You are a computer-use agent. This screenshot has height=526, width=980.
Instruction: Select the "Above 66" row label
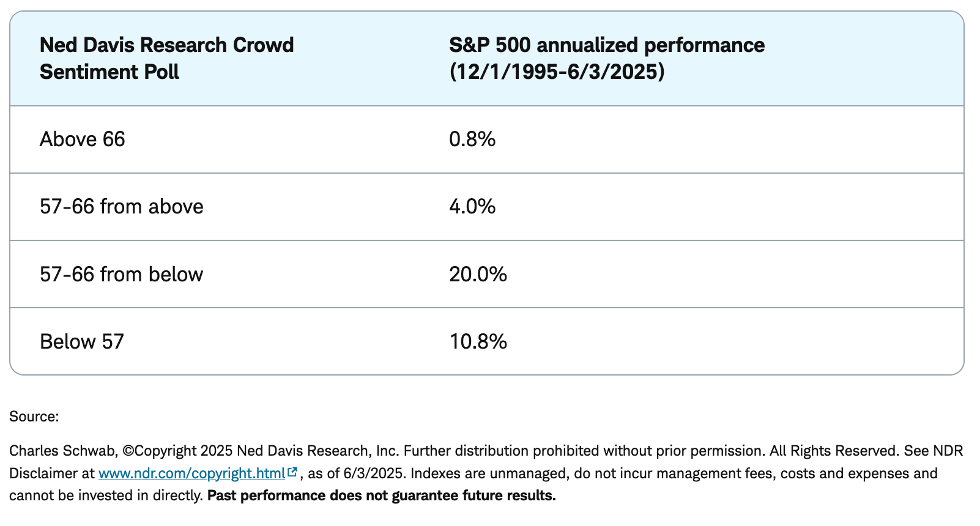tap(82, 139)
